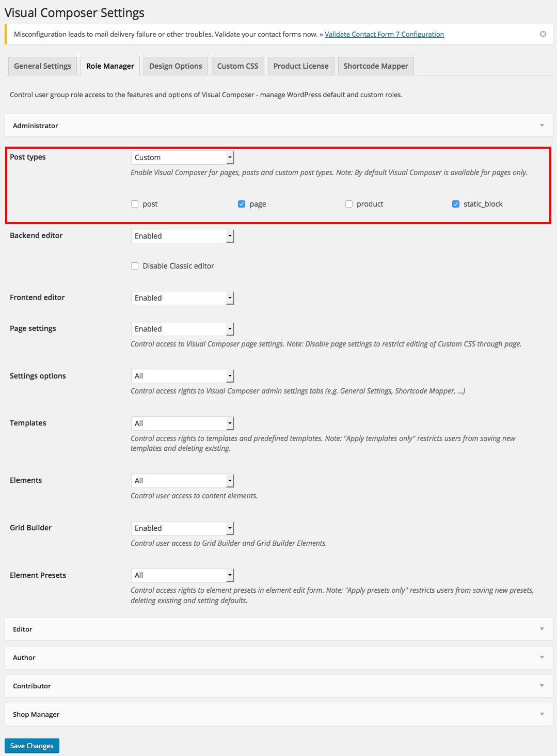The width and height of the screenshot is (557, 756).
Task: Click the role access description under the tabs
Action: click(x=206, y=94)
